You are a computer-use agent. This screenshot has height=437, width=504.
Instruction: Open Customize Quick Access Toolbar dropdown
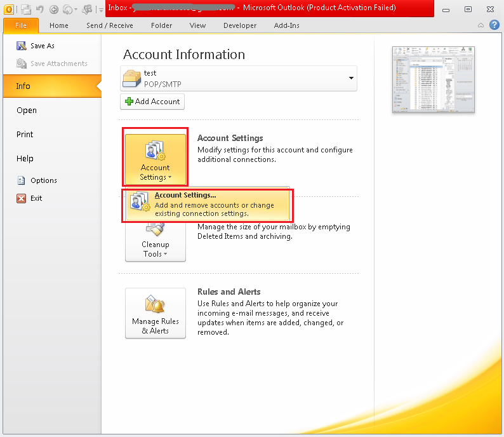[x=101, y=10]
